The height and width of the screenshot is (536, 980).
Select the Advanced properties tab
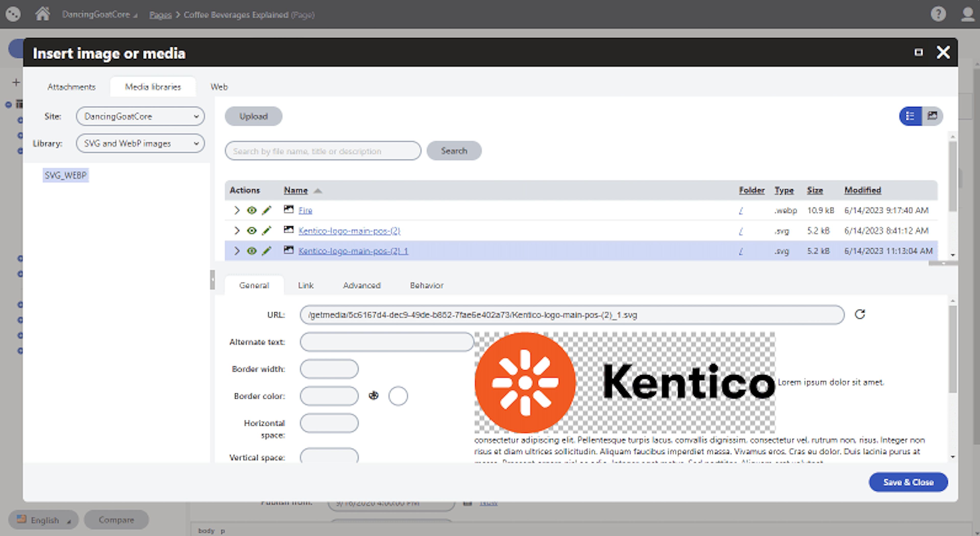click(362, 285)
